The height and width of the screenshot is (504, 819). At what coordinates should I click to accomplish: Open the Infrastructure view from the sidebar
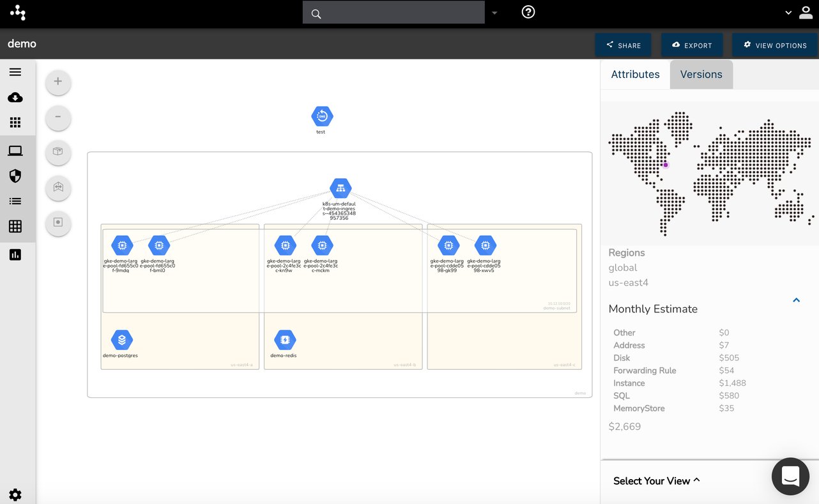coord(15,150)
